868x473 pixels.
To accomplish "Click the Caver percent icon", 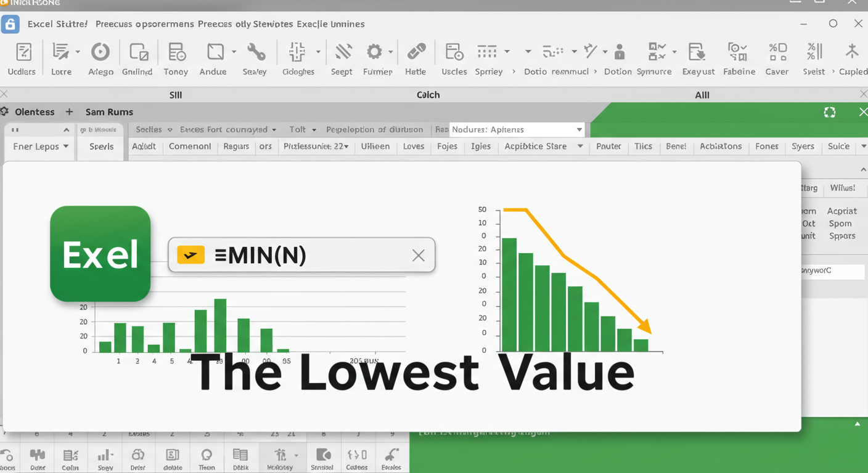I will [x=777, y=52].
